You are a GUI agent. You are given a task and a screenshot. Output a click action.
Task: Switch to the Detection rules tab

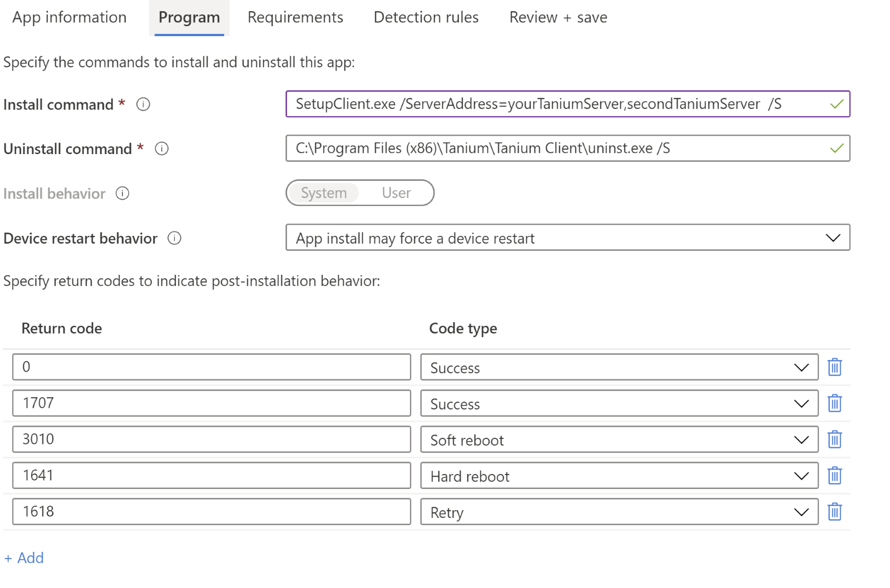427,17
